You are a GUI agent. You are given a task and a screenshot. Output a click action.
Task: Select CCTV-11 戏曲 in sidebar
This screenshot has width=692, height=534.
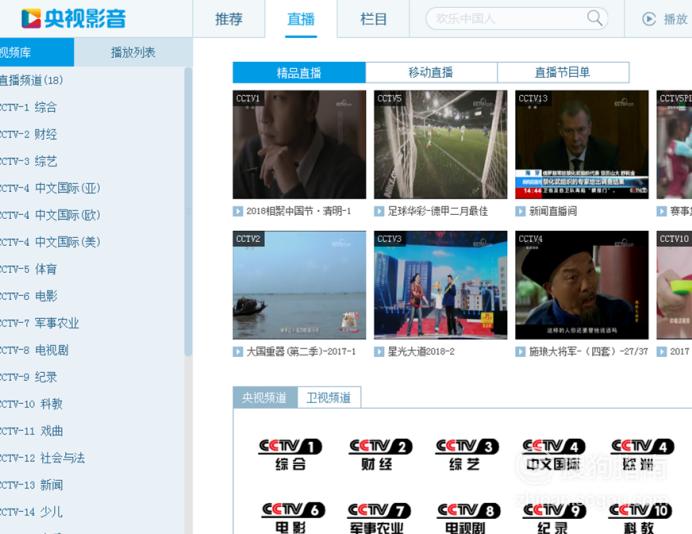pyautogui.click(x=31, y=431)
